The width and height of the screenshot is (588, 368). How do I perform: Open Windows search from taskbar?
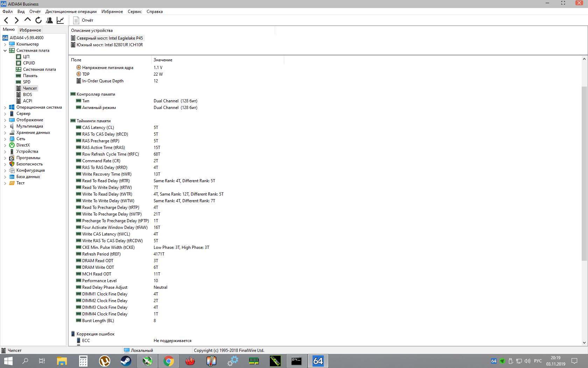(25, 361)
